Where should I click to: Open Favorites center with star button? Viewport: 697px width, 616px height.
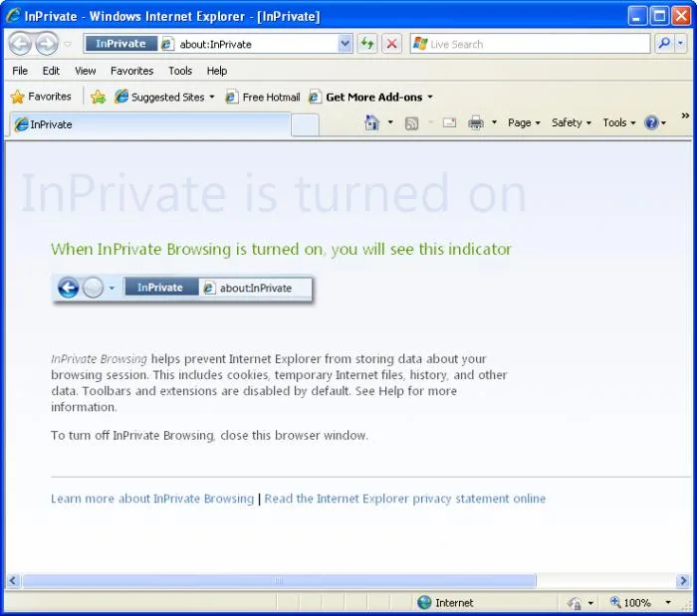(x=41, y=97)
